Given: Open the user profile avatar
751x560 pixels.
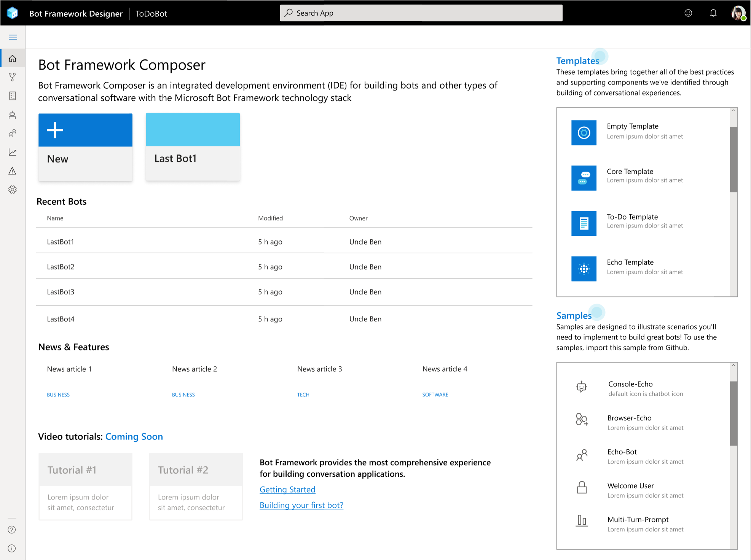Looking at the screenshot, I should (x=738, y=13).
